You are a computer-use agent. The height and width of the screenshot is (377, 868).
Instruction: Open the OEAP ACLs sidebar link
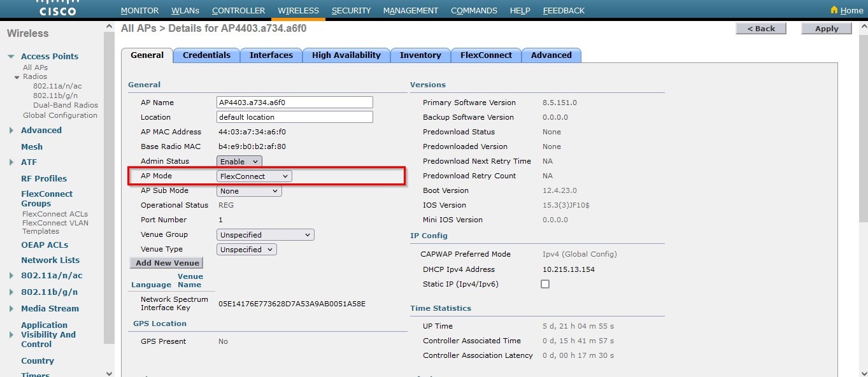click(45, 245)
